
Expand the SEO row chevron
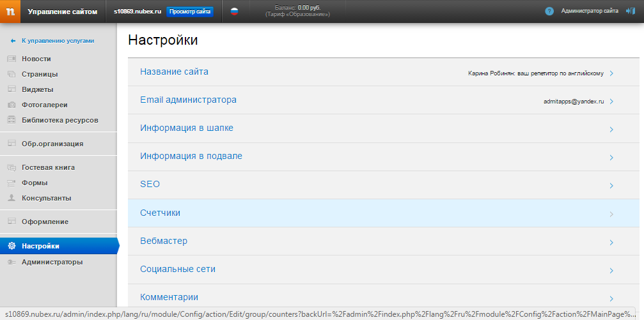click(x=611, y=186)
